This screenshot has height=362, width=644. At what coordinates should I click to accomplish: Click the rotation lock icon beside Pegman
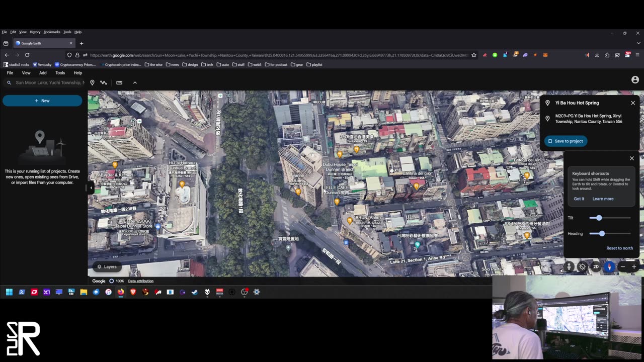(x=582, y=267)
